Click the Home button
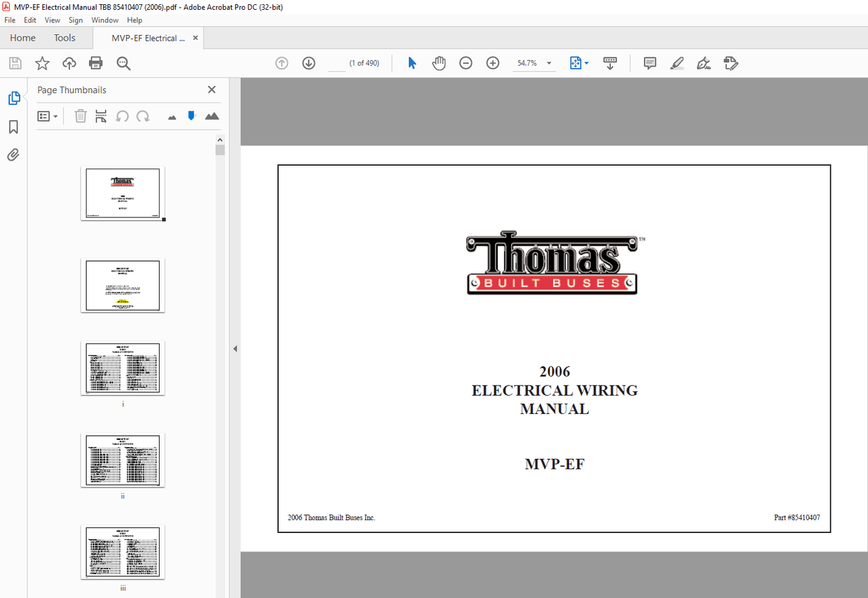Image resolution: width=868 pixels, height=598 pixels. (x=22, y=38)
